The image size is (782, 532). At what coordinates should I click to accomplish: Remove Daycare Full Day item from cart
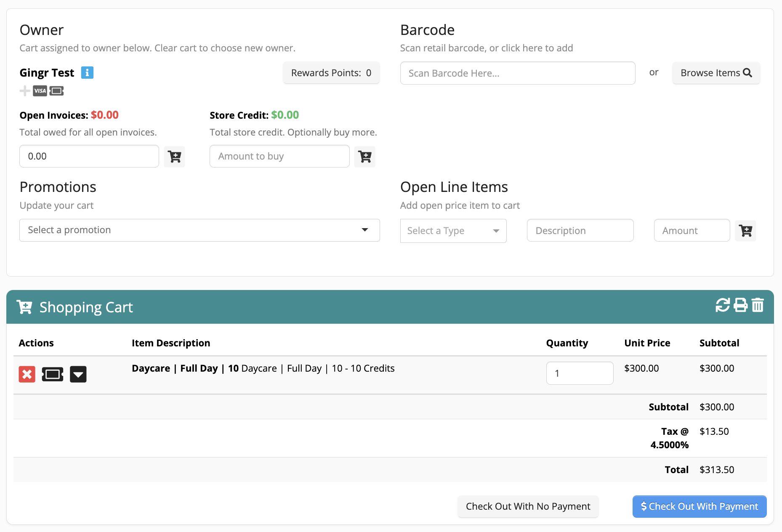click(x=27, y=374)
